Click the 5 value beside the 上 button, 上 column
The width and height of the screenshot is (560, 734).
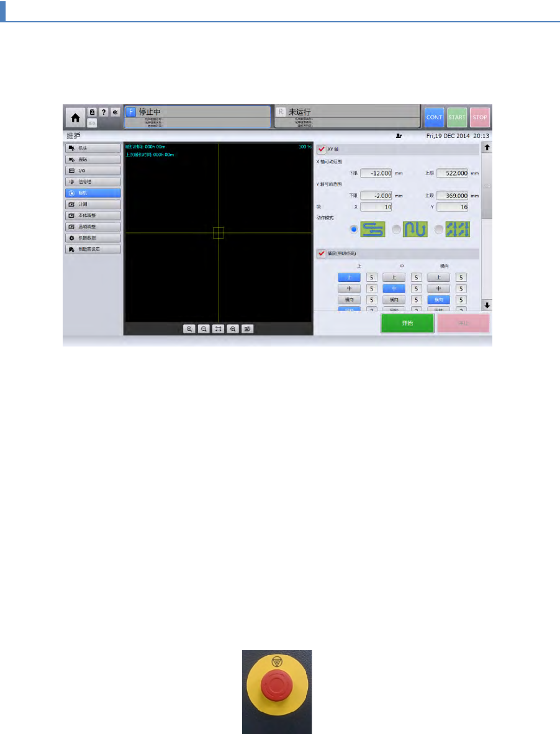(x=371, y=277)
